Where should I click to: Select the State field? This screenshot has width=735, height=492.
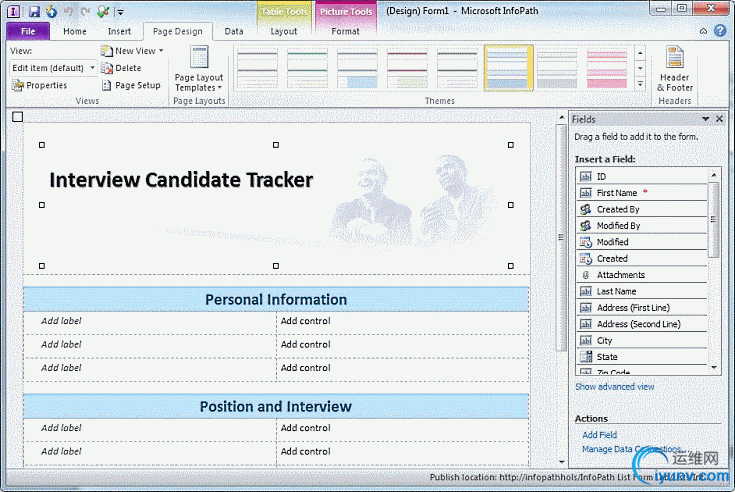tap(641, 357)
